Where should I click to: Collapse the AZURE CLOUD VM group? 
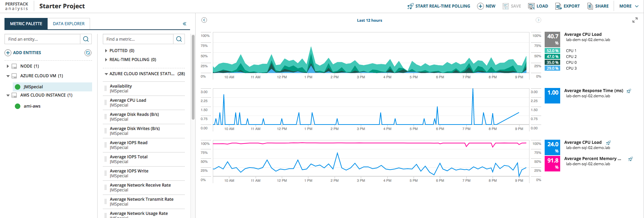coord(8,76)
